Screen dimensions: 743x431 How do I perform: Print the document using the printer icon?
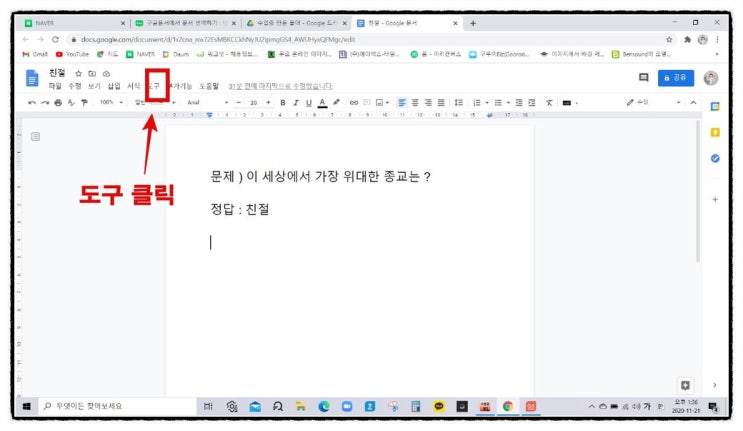tap(58, 102)
